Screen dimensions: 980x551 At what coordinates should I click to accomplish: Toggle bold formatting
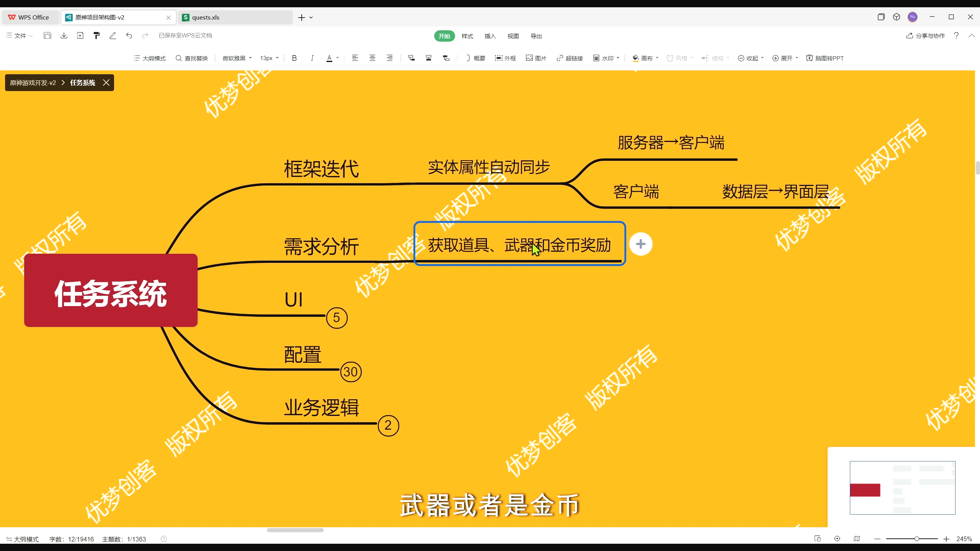point(294,58)
